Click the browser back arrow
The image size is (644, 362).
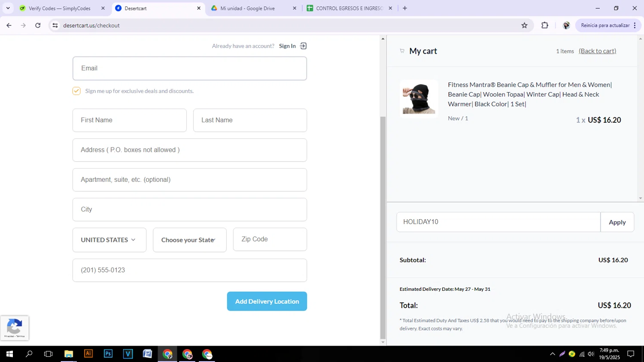click(x=9, y=25)
